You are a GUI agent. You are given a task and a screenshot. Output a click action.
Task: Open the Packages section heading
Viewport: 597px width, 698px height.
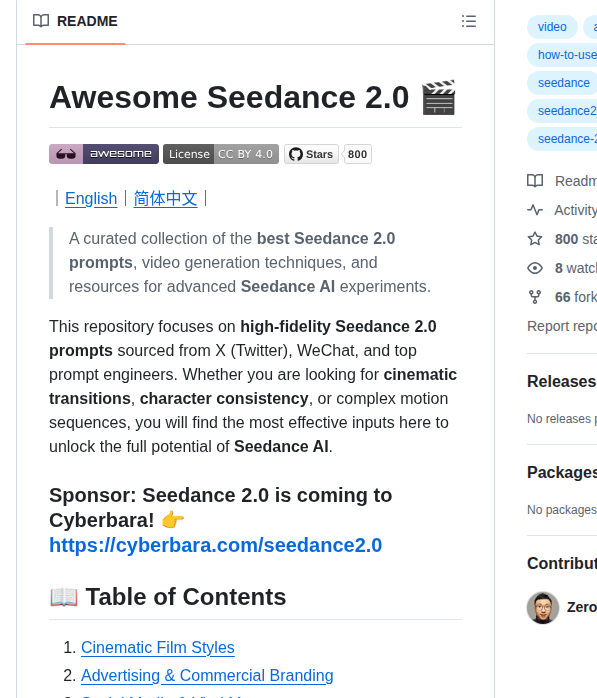tap(562, 472)
